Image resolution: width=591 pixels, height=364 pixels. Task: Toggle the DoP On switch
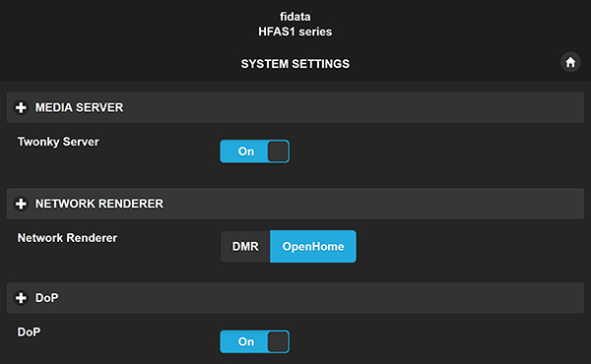255,341
